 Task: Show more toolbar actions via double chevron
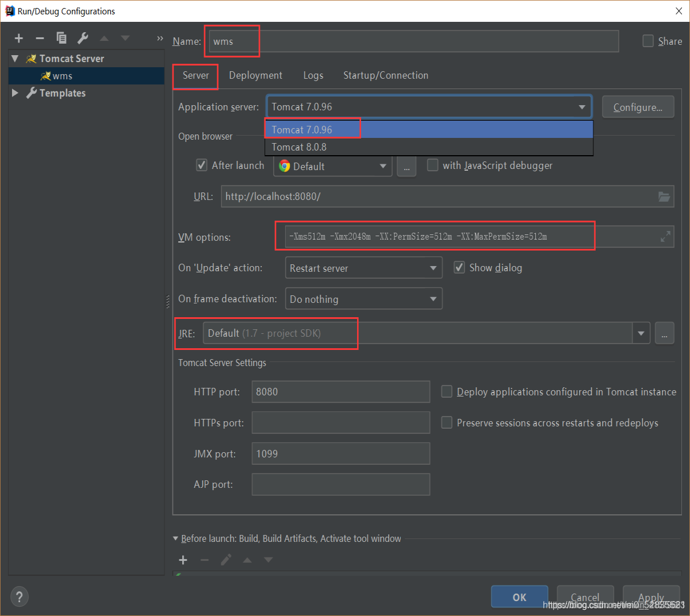point(160,38)
